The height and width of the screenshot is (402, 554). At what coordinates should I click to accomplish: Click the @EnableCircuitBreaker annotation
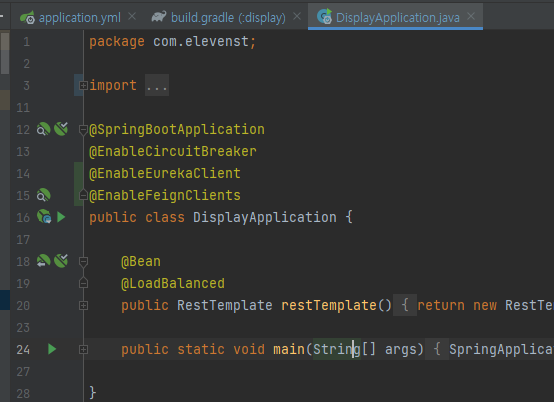(173, 152)
